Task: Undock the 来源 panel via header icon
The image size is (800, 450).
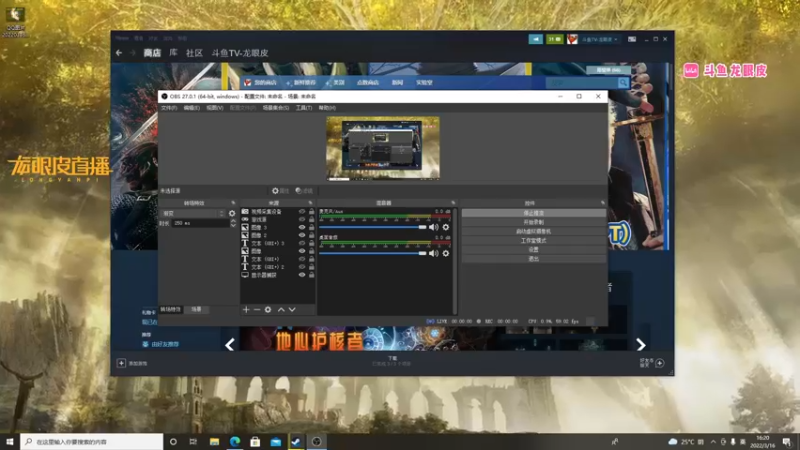Action: coord(310,203)
